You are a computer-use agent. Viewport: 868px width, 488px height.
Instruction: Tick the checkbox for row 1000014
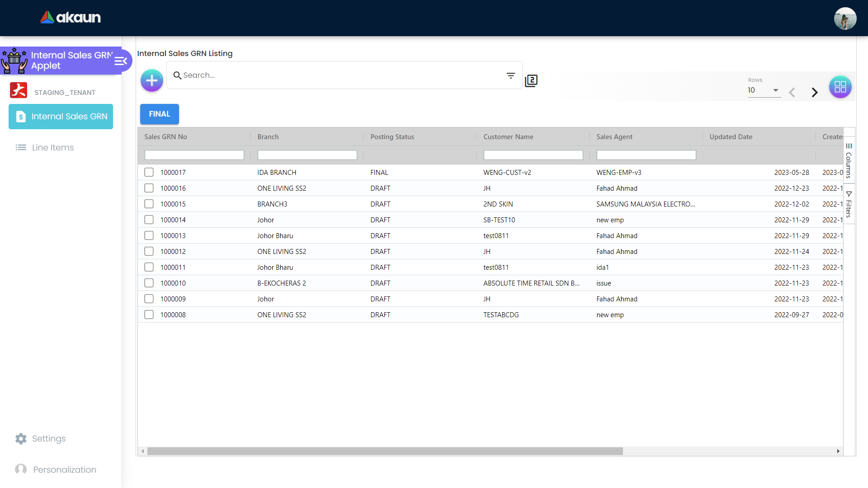pos(149,220)
